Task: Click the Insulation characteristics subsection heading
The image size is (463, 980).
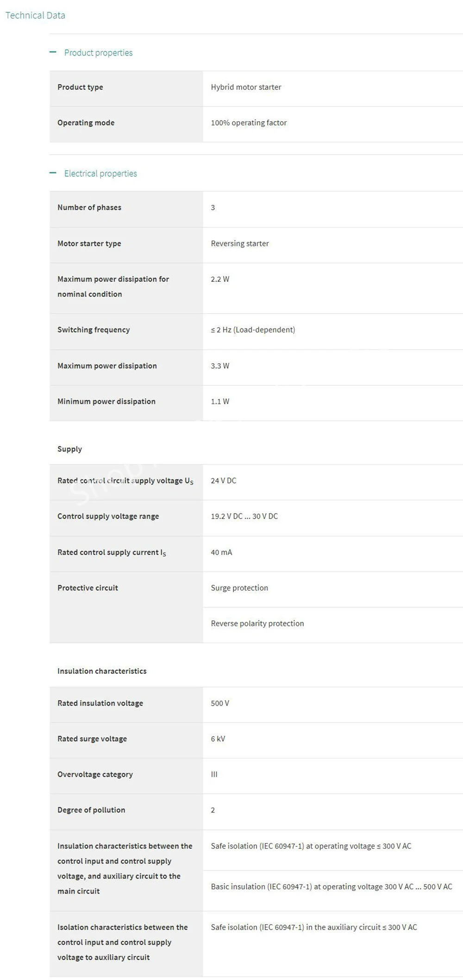Action: click(x=102, y=671)
